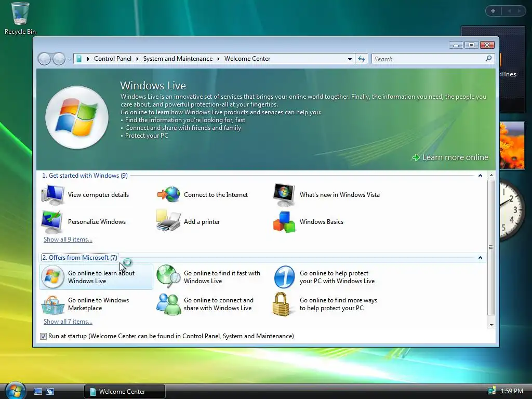Click the Go online to Windows Marketplace text
Screen dimensions: 532x399
[98, 304]
